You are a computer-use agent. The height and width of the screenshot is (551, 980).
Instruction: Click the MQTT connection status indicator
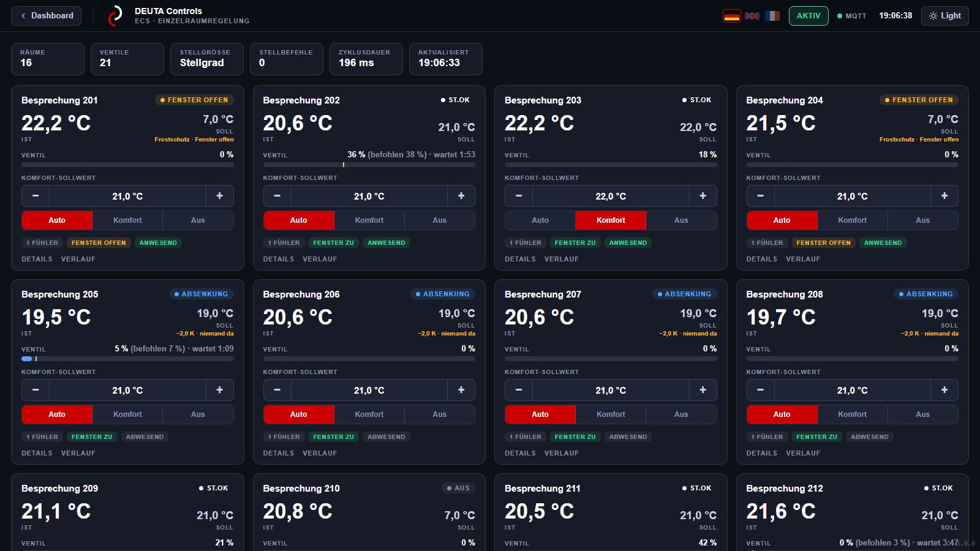[x=852, y=16]
